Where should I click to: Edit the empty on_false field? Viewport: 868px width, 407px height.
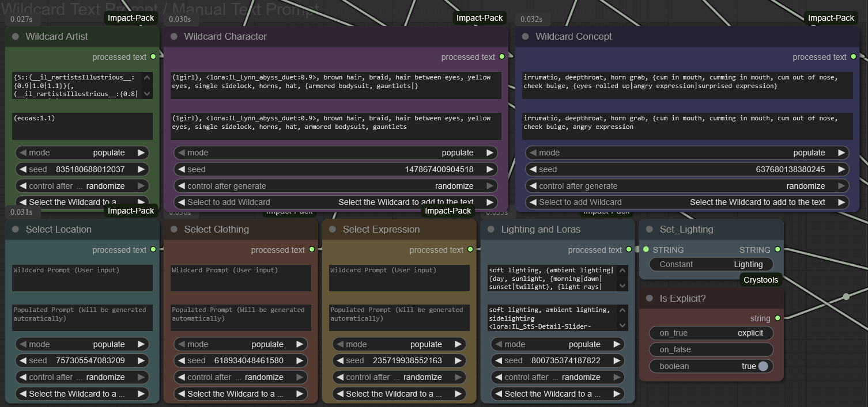pos(711,349)
